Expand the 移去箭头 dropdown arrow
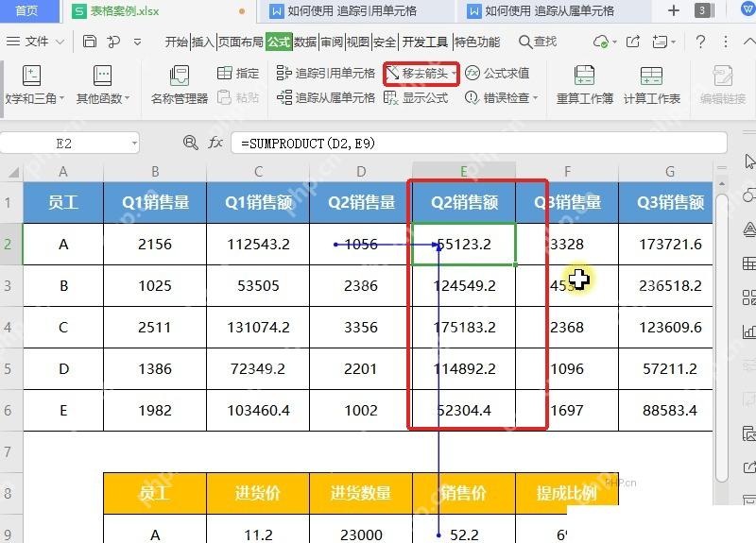Screen dimensions: 756x543 [x=455, y=74]
